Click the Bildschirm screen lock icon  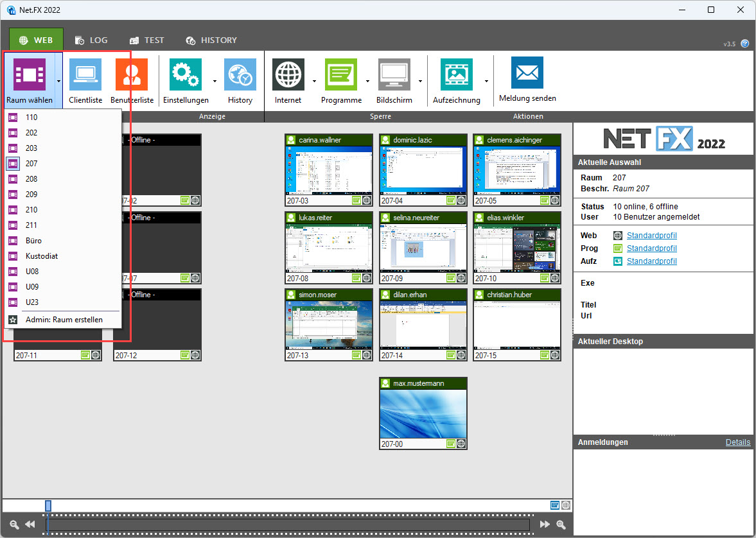[394, 74]
